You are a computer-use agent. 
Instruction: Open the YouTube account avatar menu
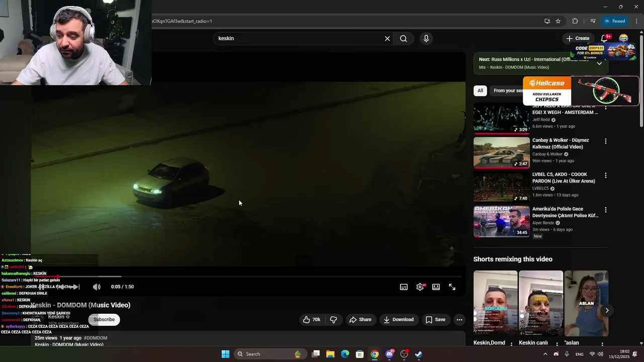623,38
